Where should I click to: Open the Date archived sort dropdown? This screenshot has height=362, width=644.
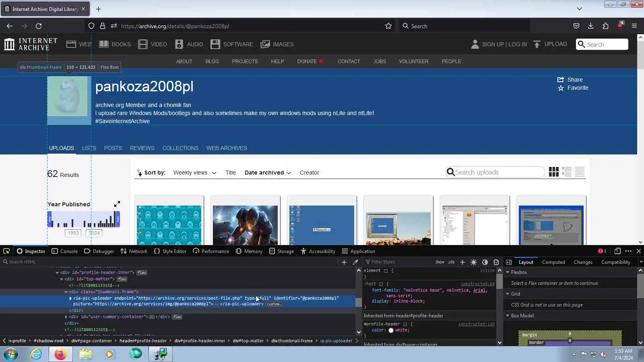268,173
